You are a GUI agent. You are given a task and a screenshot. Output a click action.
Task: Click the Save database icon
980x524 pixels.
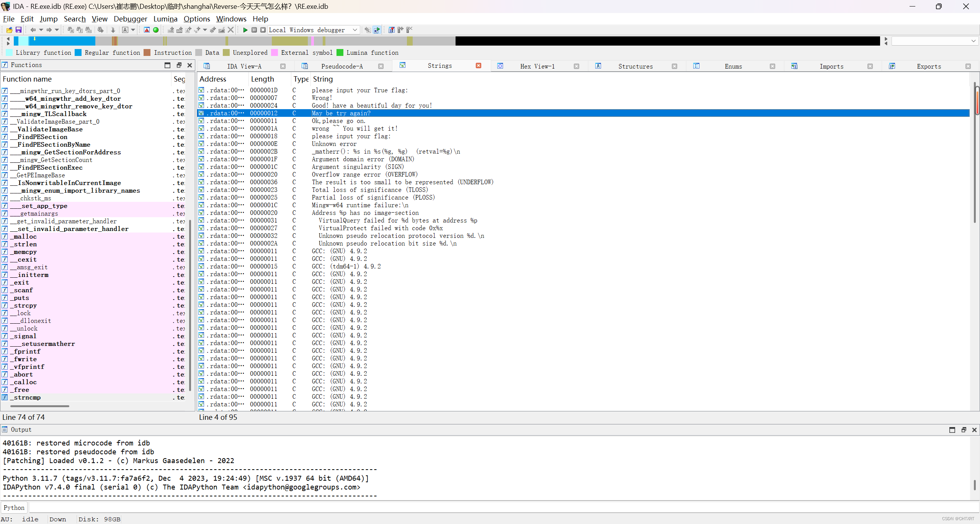coord(18,30)
